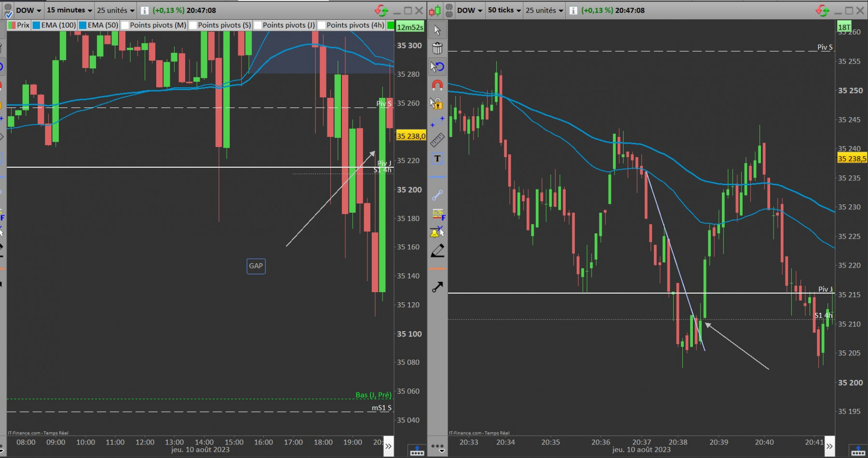
Task: Select the arrow cursor tool
Action: (437, 30)
